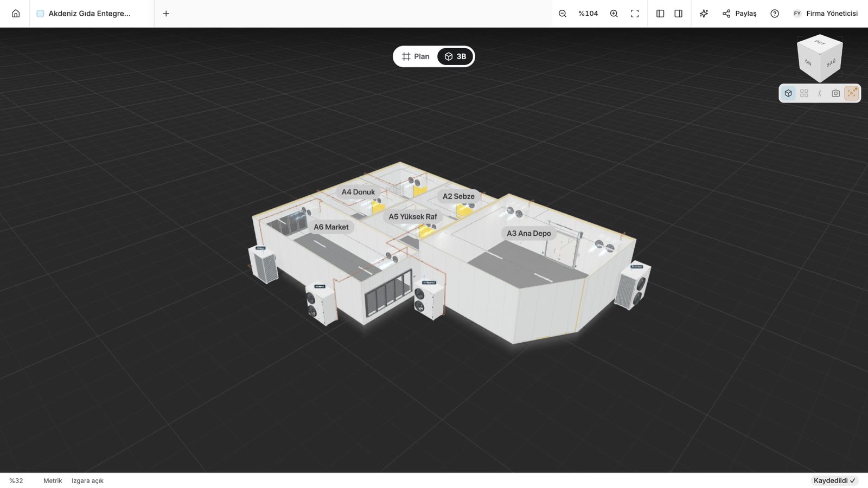Zoom out with the minus magnifier
Screen dimensions: 868x488
(x=563, y=14)
